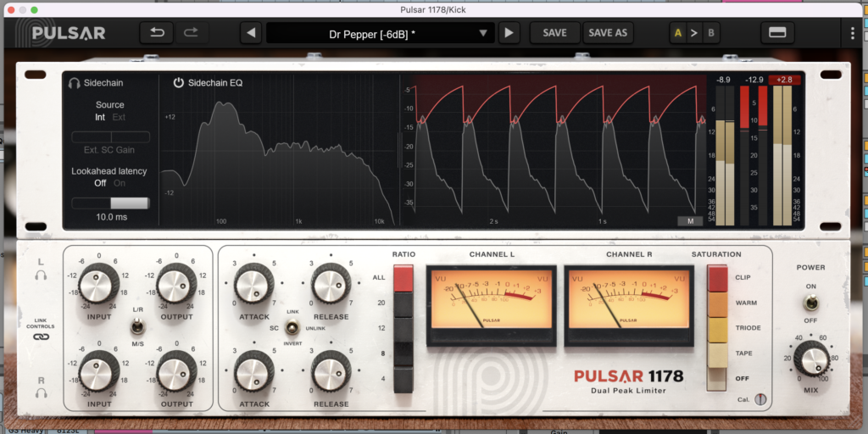Open the Dr Pepper [-6dB] preset dropdown

tap(380, 33)
